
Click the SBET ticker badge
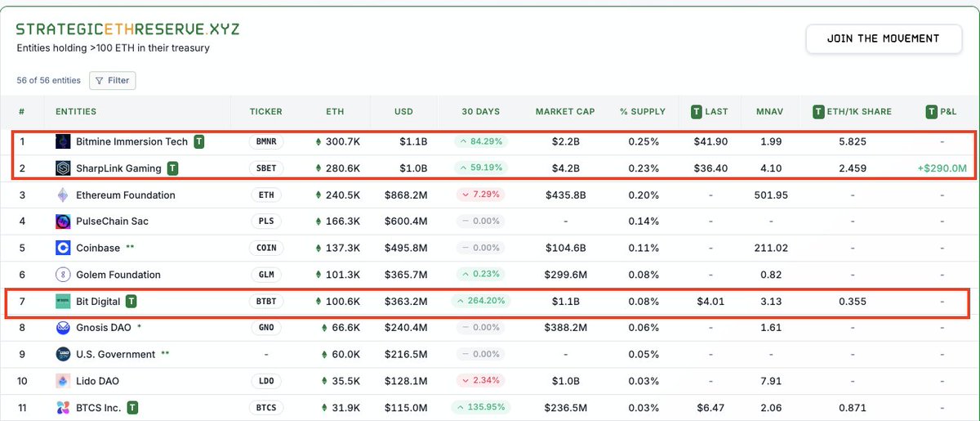[x=265, y=168]
